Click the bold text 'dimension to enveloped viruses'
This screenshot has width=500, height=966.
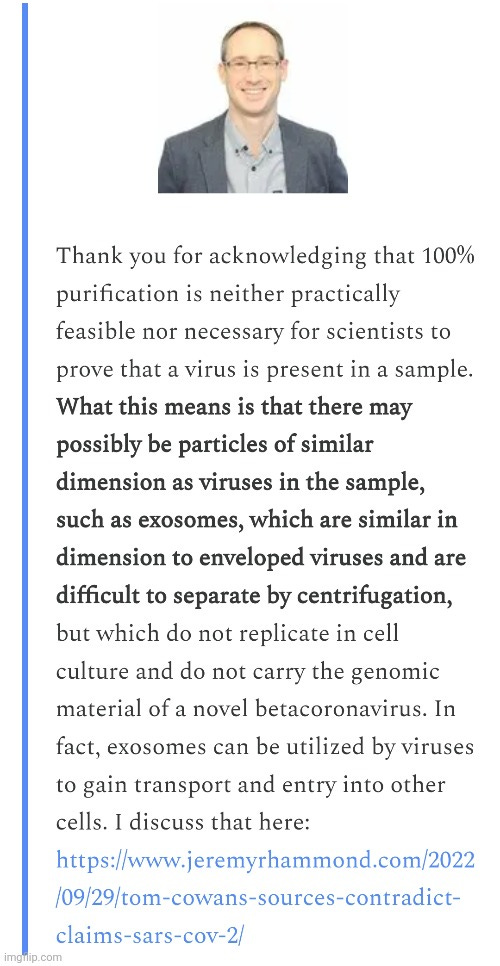tap(224, 559)
